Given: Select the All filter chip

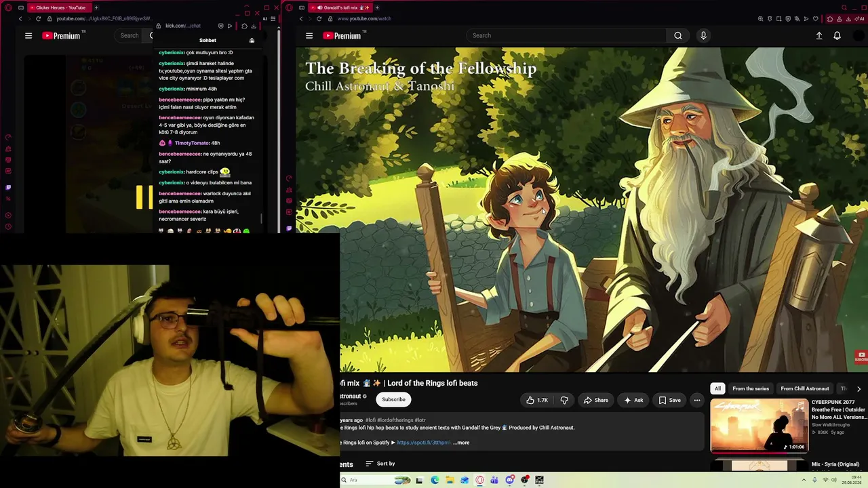Looking at the screenshot, I should [x=717, y=388].
